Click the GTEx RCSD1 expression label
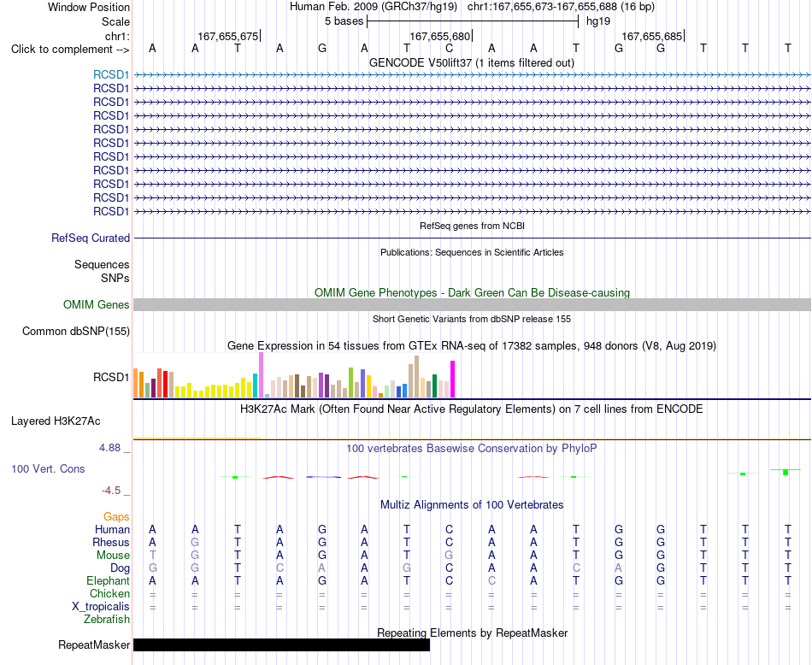This screenshot has height=665, width=812. 111,378
